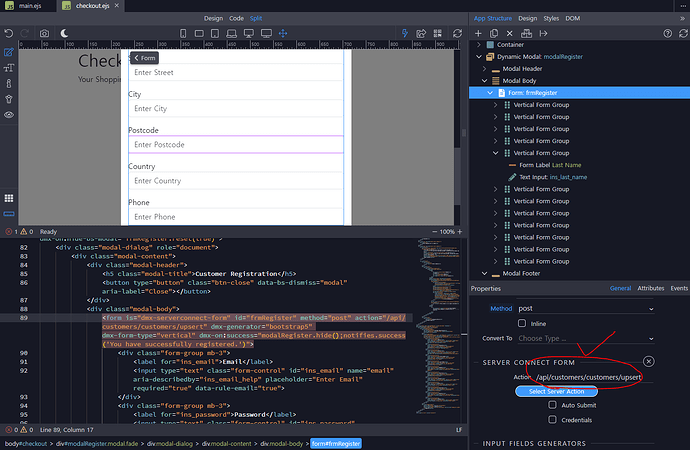Click the help question mark icon
The height and width of the screenshot is (450, 690).
[666, 33]
